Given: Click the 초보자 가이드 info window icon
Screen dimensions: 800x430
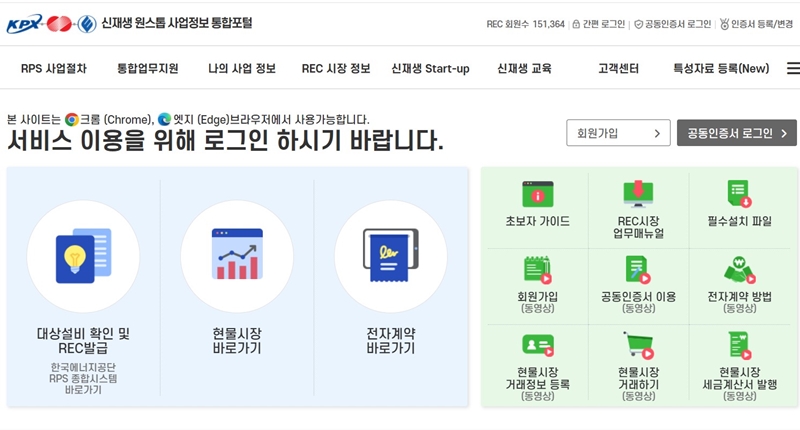Looking at the screenshot, I should 537,194.
